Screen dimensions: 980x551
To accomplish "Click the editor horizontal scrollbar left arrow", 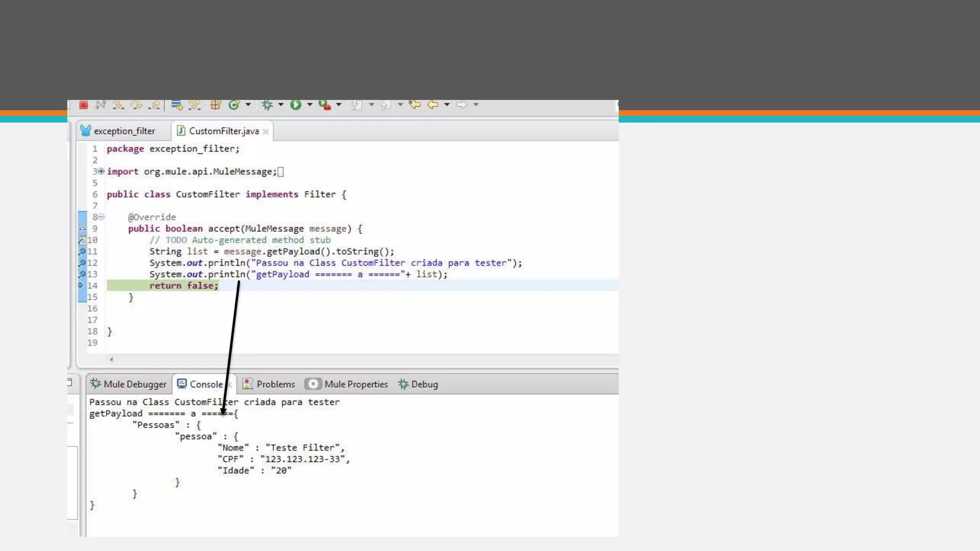I will click(111, 359).
